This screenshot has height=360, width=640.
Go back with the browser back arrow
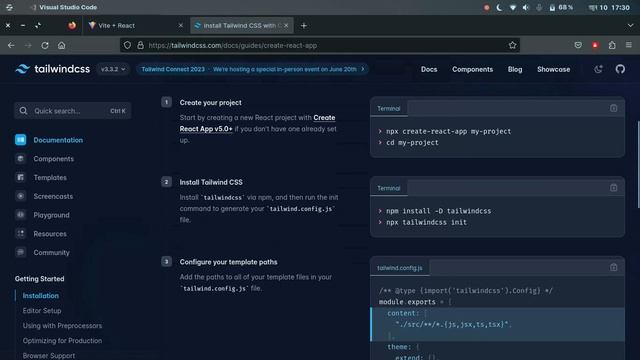11,45
